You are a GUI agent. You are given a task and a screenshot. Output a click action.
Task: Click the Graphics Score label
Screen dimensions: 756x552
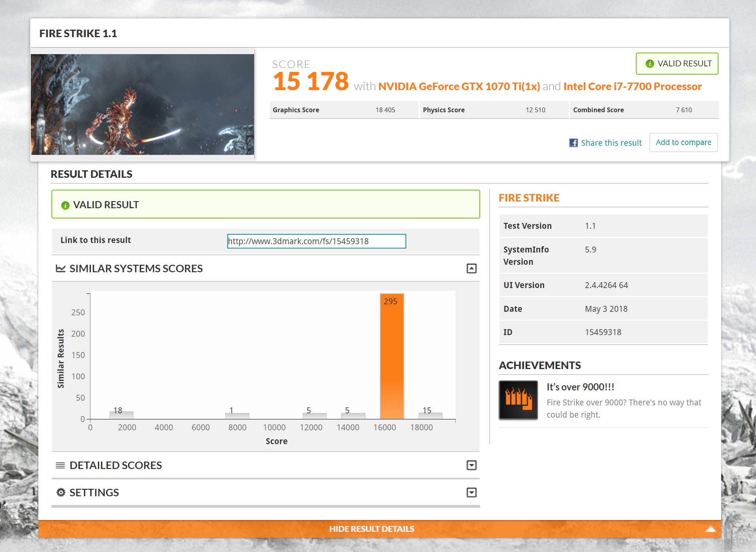click(296, 110)
